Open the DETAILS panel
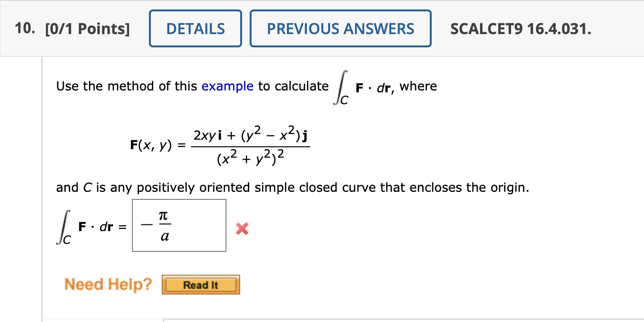This screenshot has height=322, width=644. pos(195,28)
